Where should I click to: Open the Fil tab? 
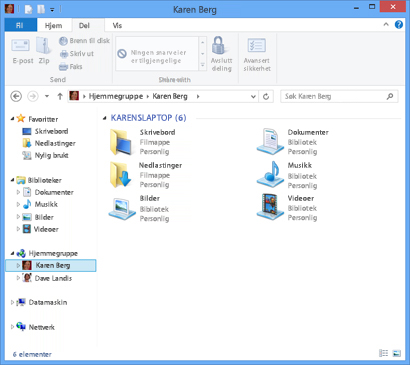tap(20, 25)
